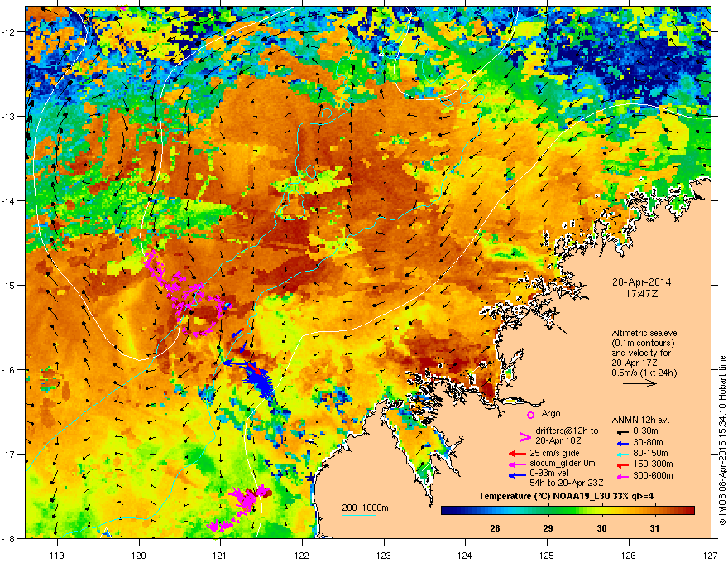The width and height of the screenshot is (728, 563).
Task: Click the blue arrow beside 0-93m vel
Action: coord(517,474)
